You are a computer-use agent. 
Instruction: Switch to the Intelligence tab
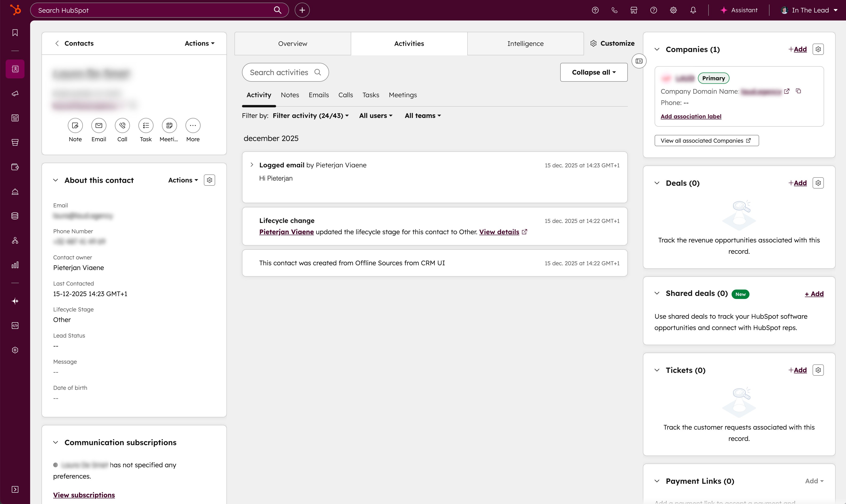pyautogui.click(x=525, y=44)
